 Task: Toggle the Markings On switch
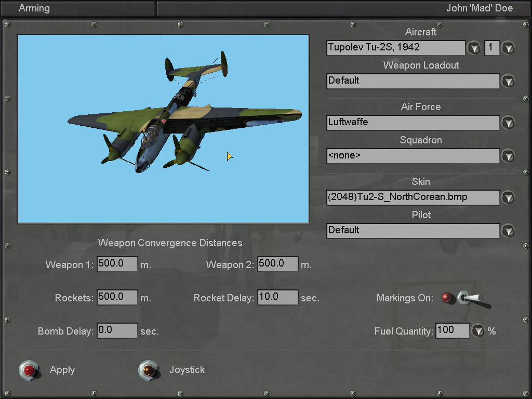tap(473, 299)
